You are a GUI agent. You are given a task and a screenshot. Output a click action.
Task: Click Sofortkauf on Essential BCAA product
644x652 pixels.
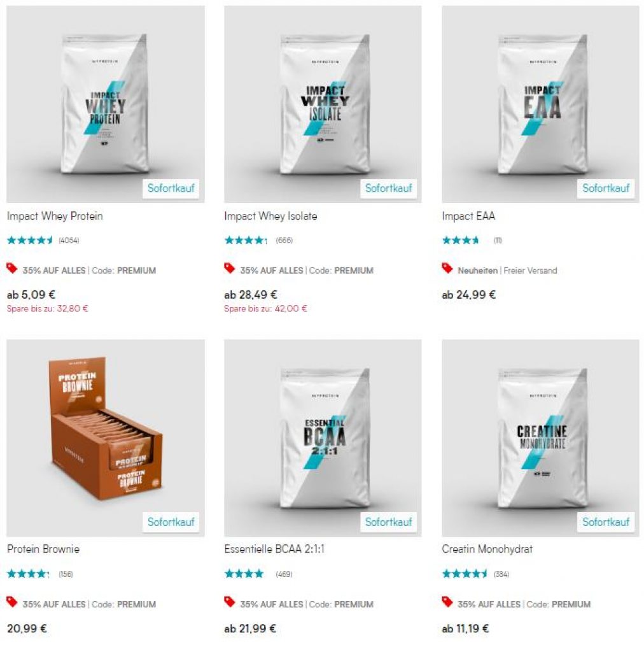click(388, 522)
